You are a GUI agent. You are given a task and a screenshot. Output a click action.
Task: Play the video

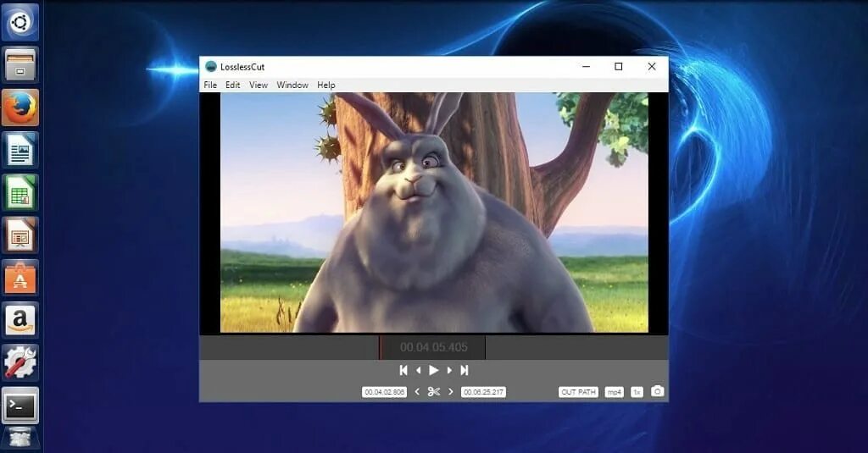click(433, 370)
